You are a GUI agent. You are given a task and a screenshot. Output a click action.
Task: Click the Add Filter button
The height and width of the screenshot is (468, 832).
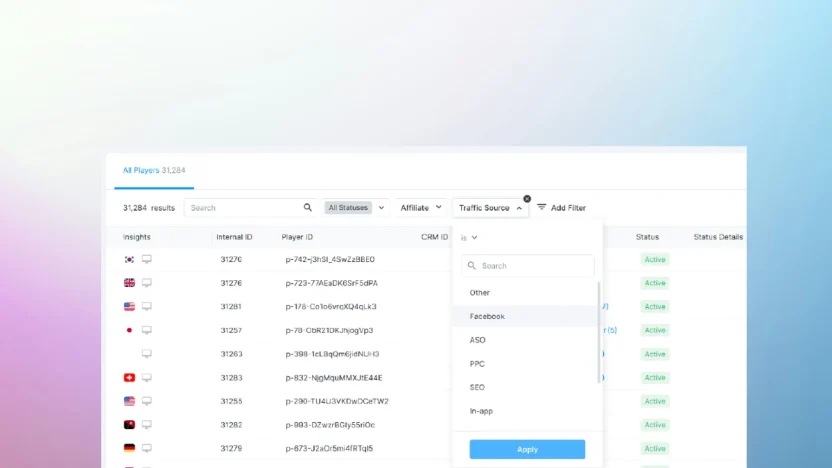click(561, 207)
